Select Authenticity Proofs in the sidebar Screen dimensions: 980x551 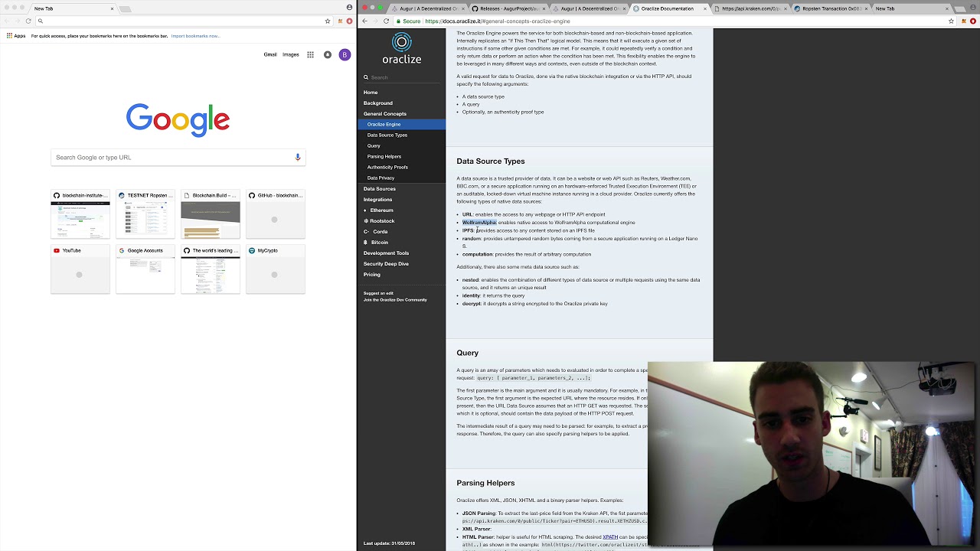coord(401,167)
